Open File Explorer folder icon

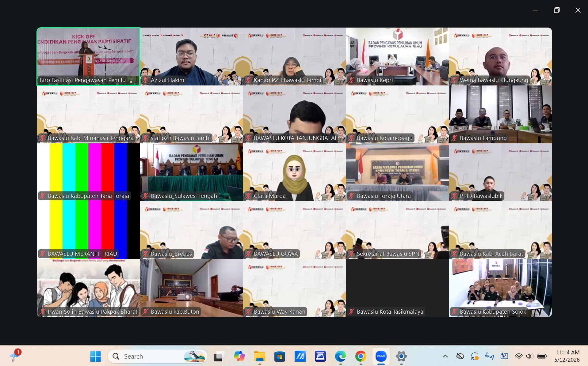pos(259,356)
